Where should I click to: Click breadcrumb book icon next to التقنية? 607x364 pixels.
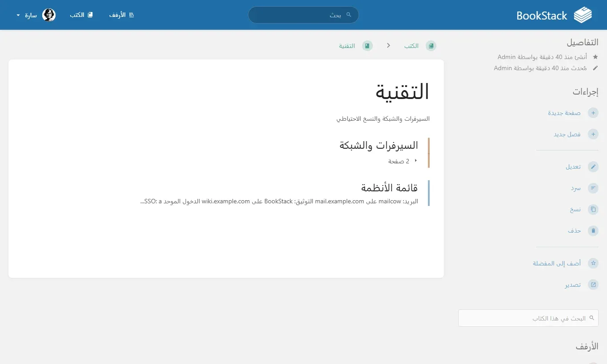click(x=367, y=46)
